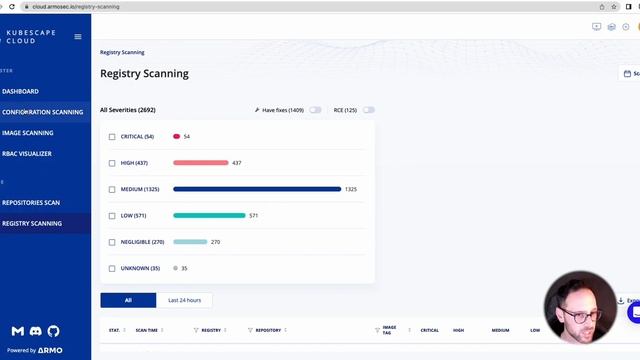Switch to Last 24 hours tab
The height and width of the screenshot is (360, 640).
click(x=184, y=300)
